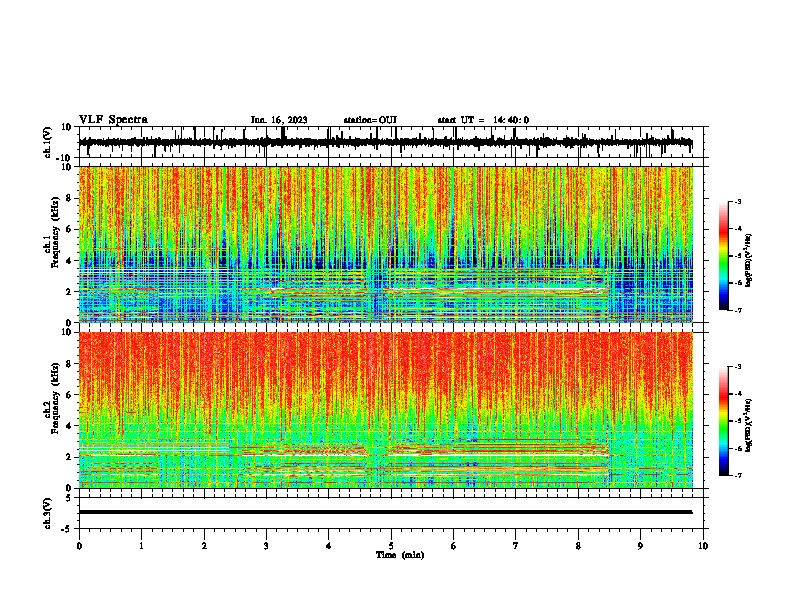This screenshot has height=612, width=792.
Task: Click the black ch.3 voltage trace line
Action: (x=385, y=512)
